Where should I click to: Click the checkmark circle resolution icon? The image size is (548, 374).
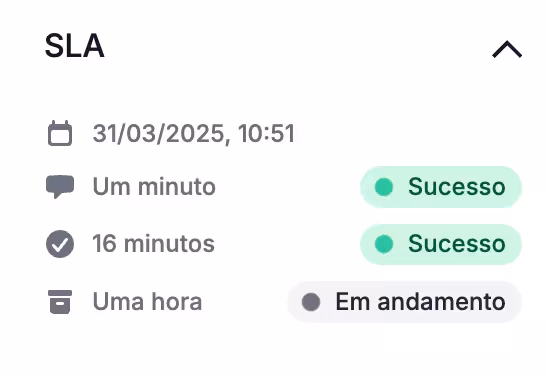60,244
